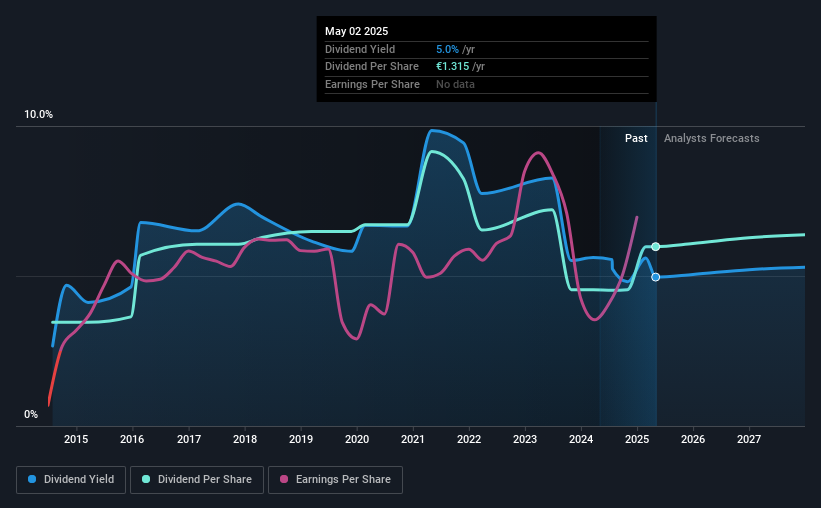Click the €1.315 dividend per share value
Viewport: 821px width, 508px height.
point(452,67)
